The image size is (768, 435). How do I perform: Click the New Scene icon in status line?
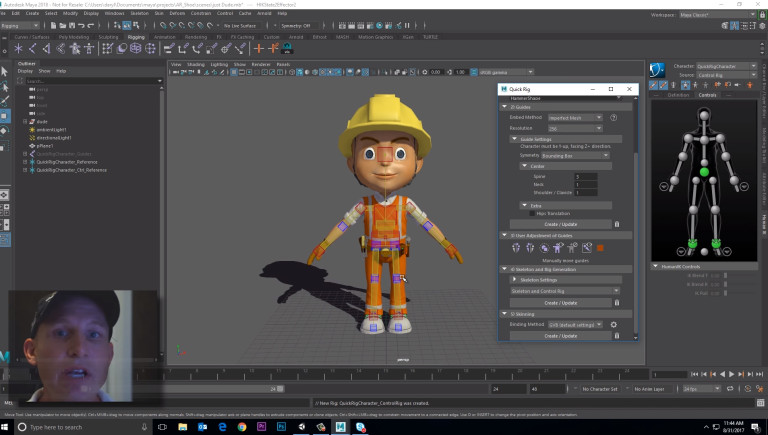(x=53, y=25)
